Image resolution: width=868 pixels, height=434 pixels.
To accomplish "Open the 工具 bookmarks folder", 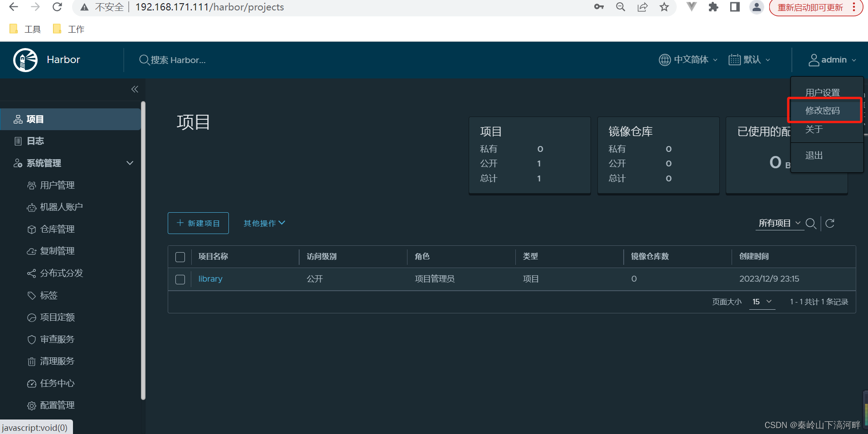I will [25, 29].
